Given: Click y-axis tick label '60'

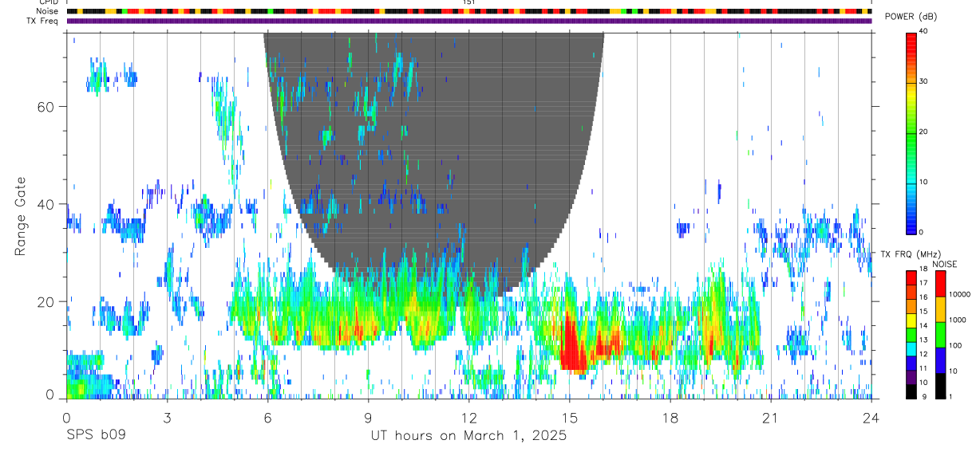Looking at the screenshot, I should 48,107.
